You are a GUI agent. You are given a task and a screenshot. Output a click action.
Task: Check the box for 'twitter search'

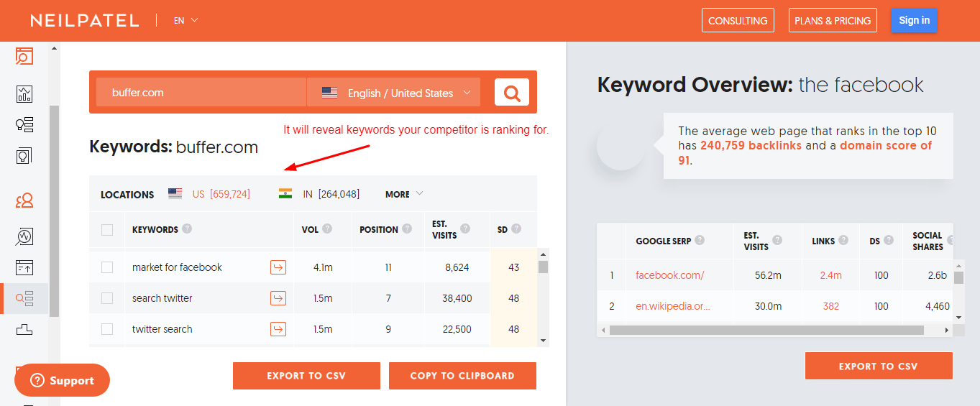coord(107,329)
